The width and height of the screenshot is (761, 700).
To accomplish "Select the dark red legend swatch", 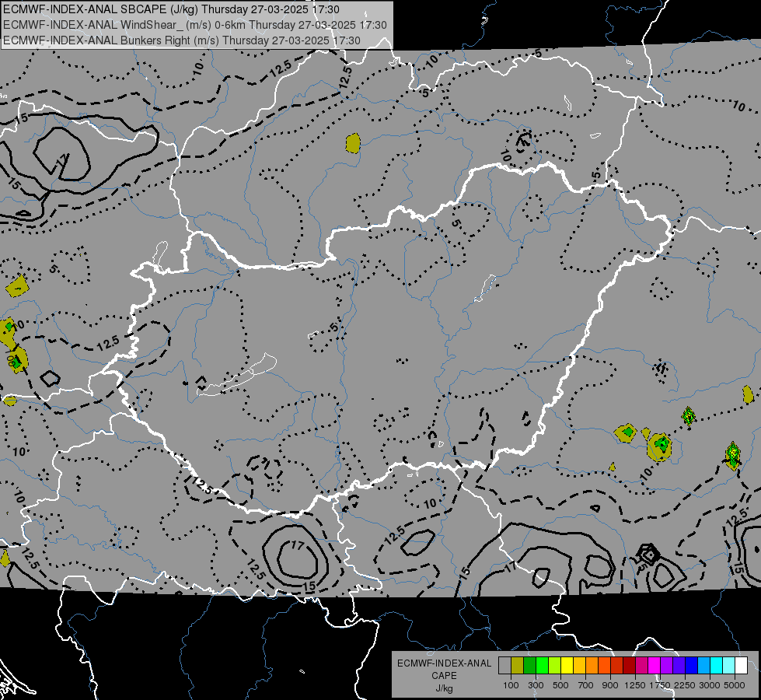I will [x=629, y=666].
